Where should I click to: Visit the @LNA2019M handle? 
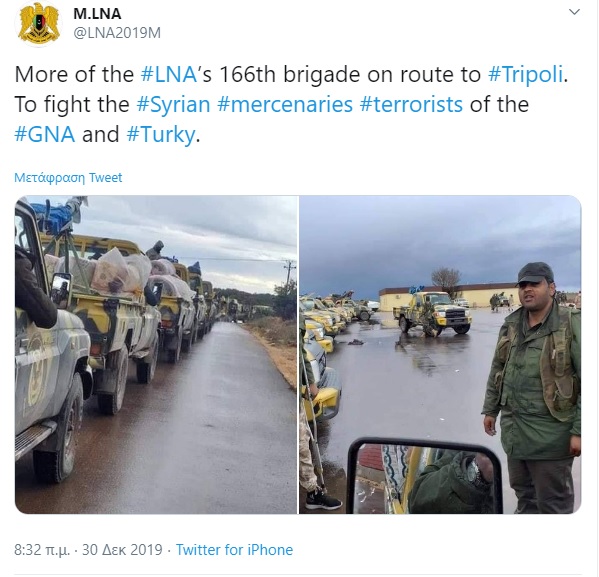pos(117,33)
